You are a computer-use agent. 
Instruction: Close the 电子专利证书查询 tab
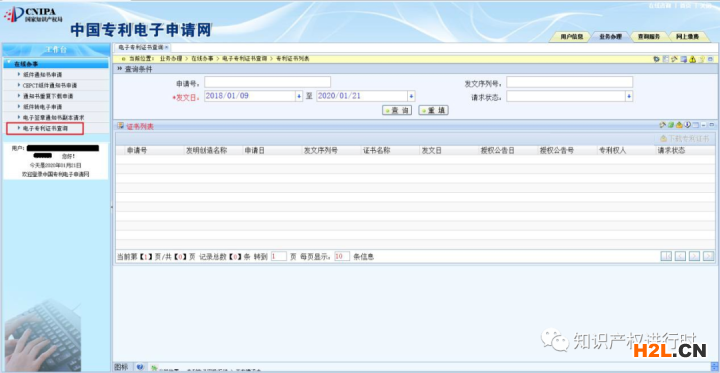(x=167, y=47)
